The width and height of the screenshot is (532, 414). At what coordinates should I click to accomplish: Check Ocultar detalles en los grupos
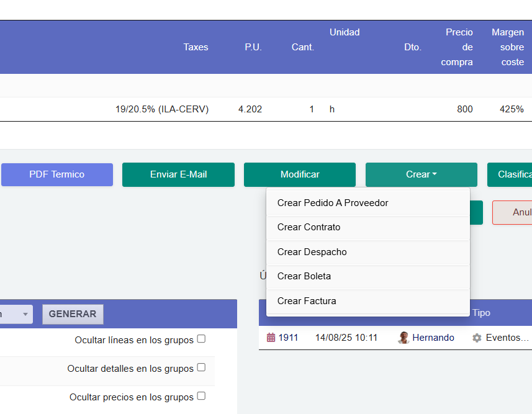(x=201, y=367)
